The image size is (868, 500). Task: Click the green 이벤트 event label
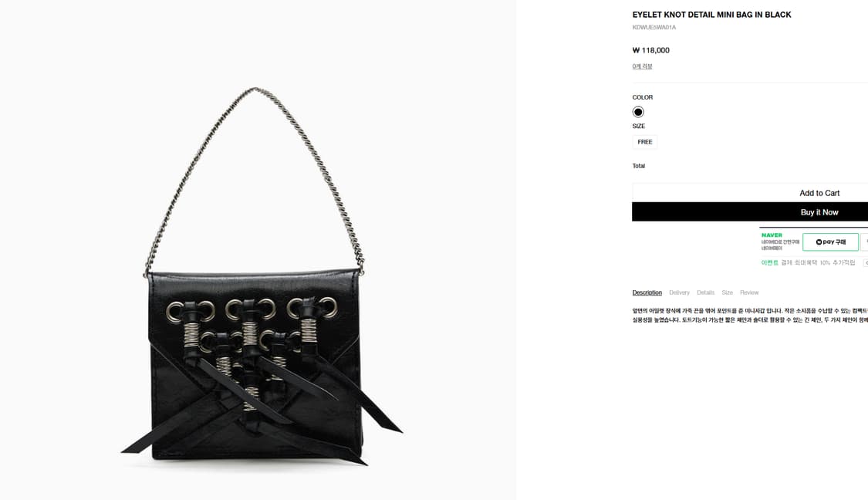click(x=769, y=262)
